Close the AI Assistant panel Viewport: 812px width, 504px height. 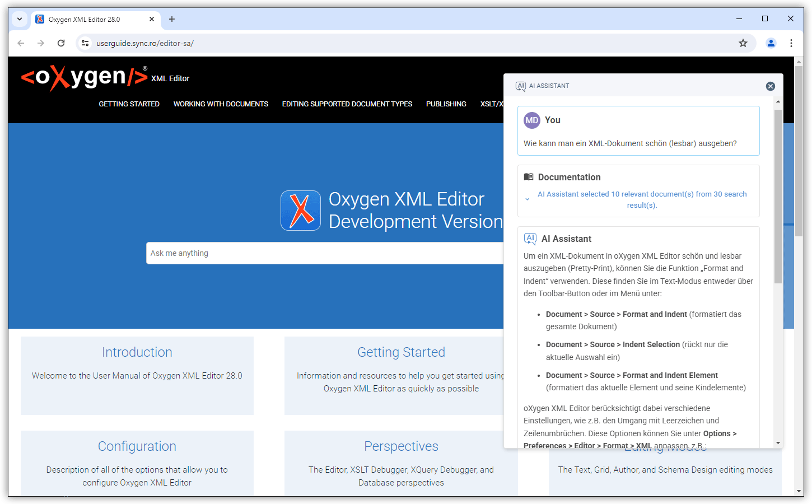[771, 86]
